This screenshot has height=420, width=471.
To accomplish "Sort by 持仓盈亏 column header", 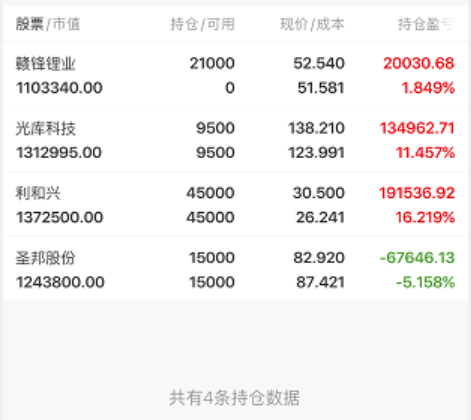I will pyautogui.click(x=426, y=24).
